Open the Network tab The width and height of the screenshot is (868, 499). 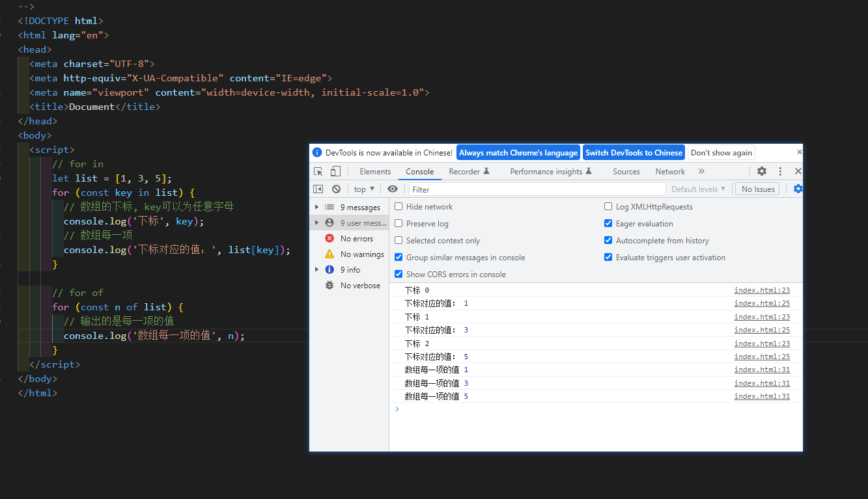[x=670, y=172]
